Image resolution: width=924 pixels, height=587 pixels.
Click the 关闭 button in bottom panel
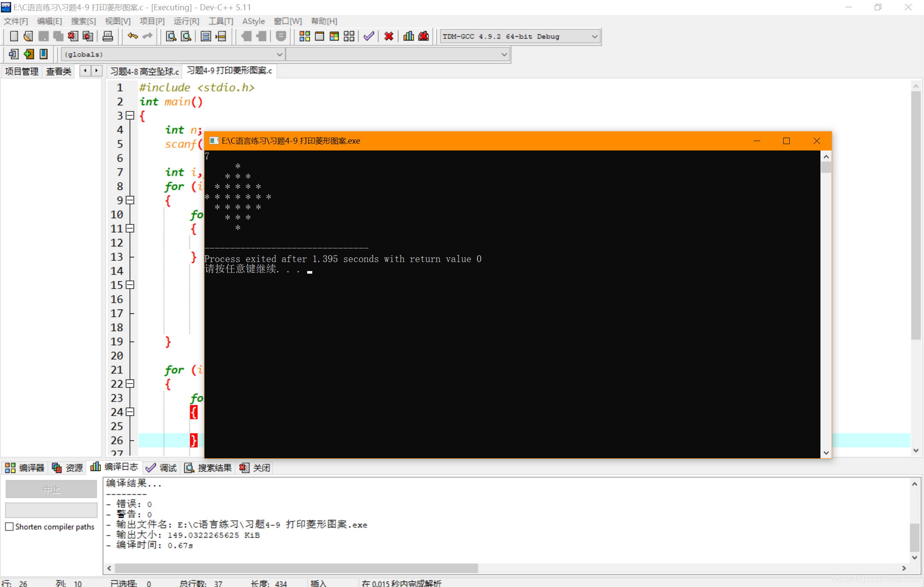tap(256, 468)
